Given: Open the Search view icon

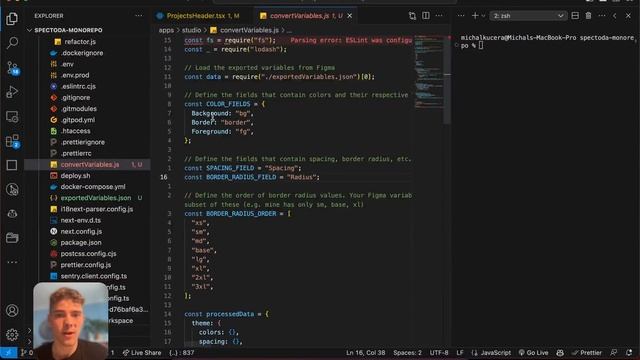Looking at the screenshot, I should (12, 42).
